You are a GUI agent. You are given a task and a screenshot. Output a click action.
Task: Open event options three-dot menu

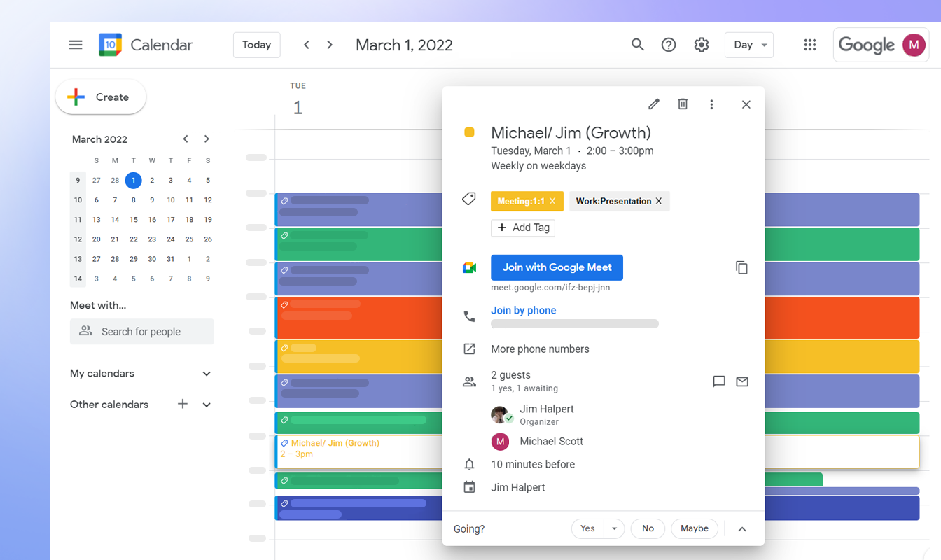pyautogui.click(x=711, y=104)
